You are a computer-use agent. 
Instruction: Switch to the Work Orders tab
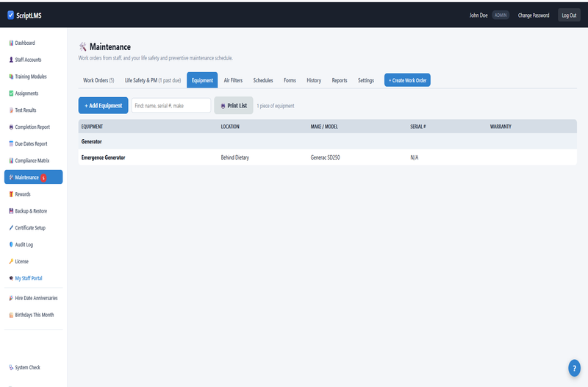click(x=98, y=80)
